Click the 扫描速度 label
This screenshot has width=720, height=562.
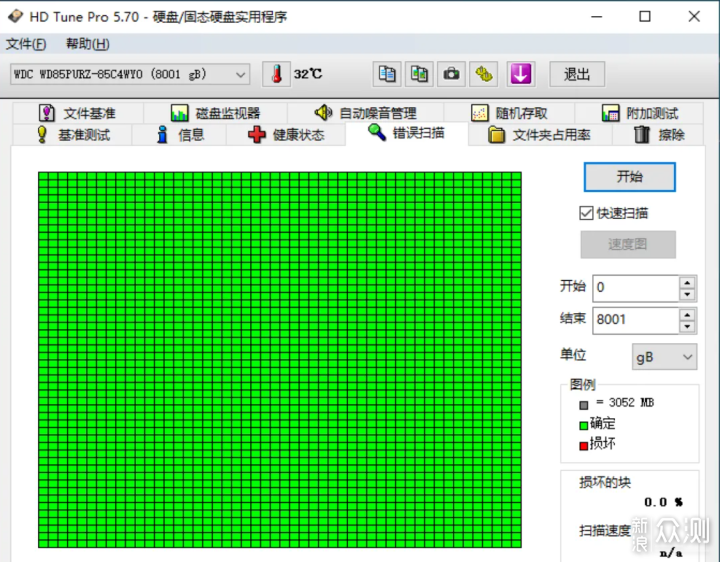tap(605, 531)
